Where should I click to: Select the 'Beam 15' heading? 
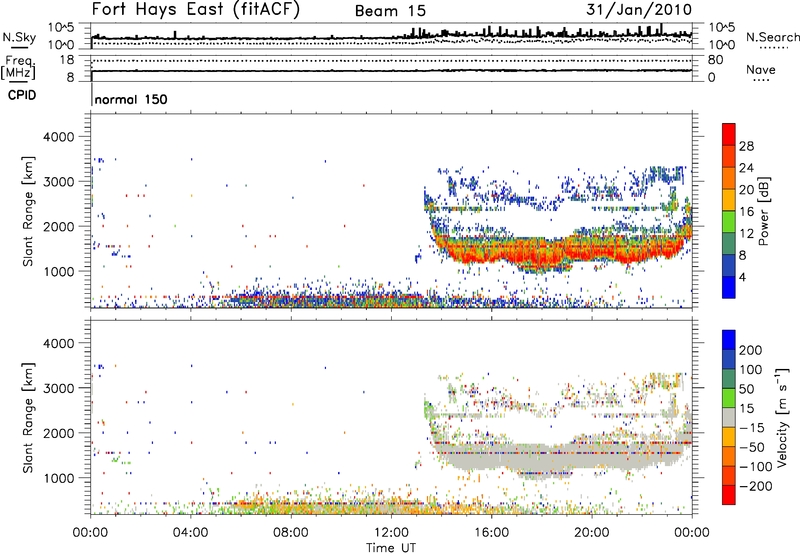(x=390, y=11)
